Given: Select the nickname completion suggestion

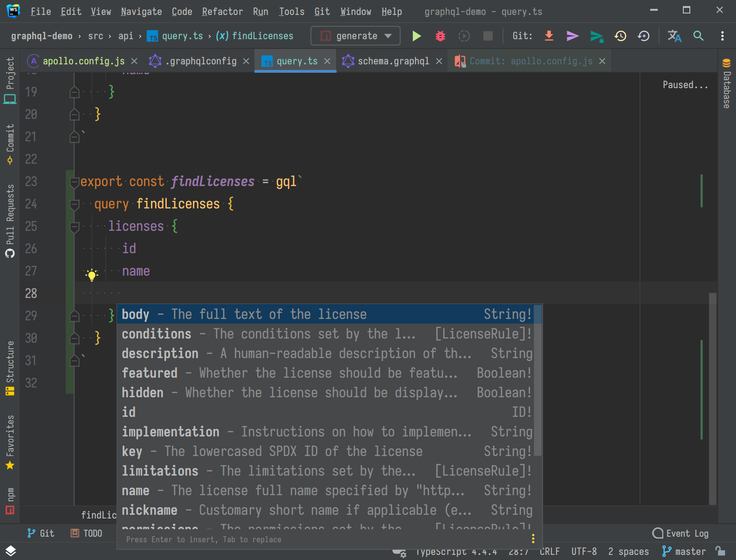Looking at the screenshot, I should tap(325, 510).
